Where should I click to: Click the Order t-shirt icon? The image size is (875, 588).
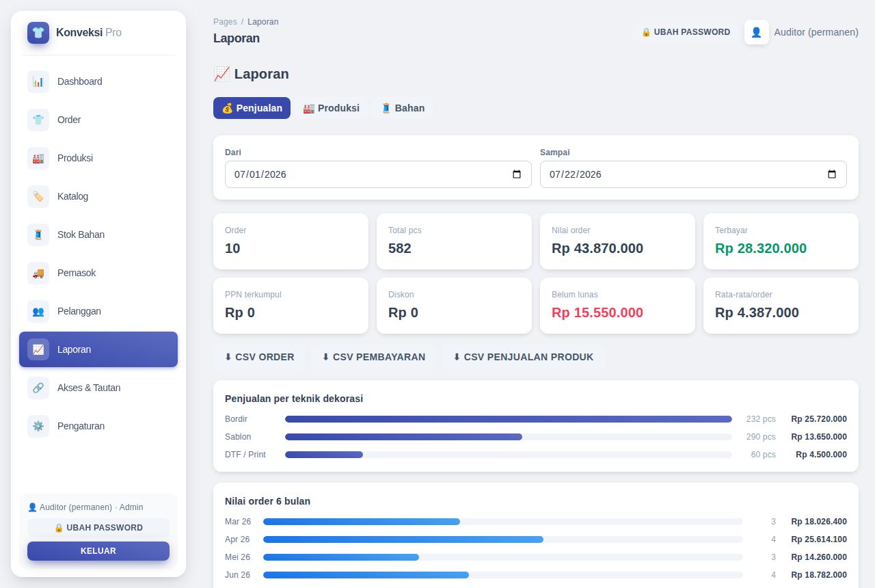tap(38, 120)
